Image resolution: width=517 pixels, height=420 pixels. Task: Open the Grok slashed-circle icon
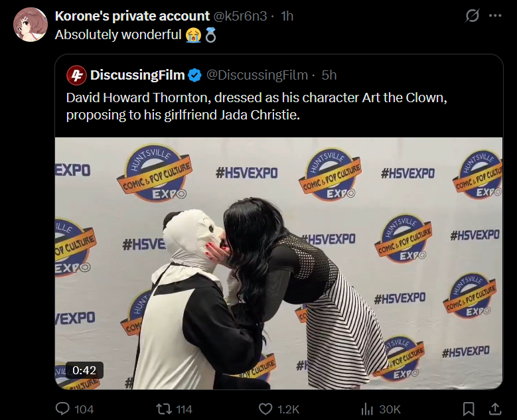click(472, 15)
